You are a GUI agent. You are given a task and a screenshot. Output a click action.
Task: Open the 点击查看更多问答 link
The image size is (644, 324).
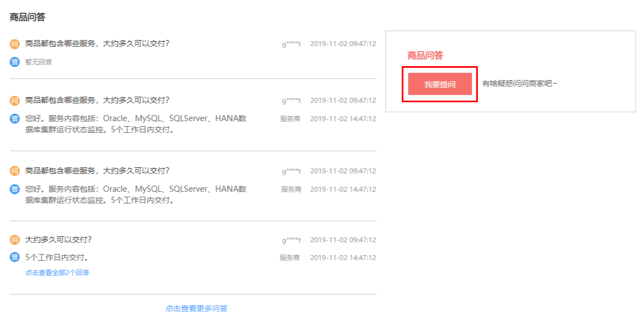[196, 308]
